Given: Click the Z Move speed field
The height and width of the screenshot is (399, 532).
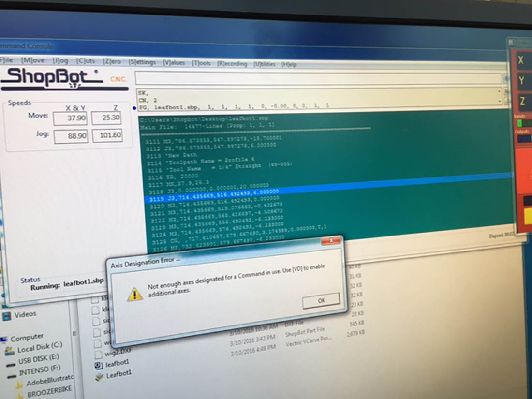Looking at the screenshot, I should (x=106, y=118).
